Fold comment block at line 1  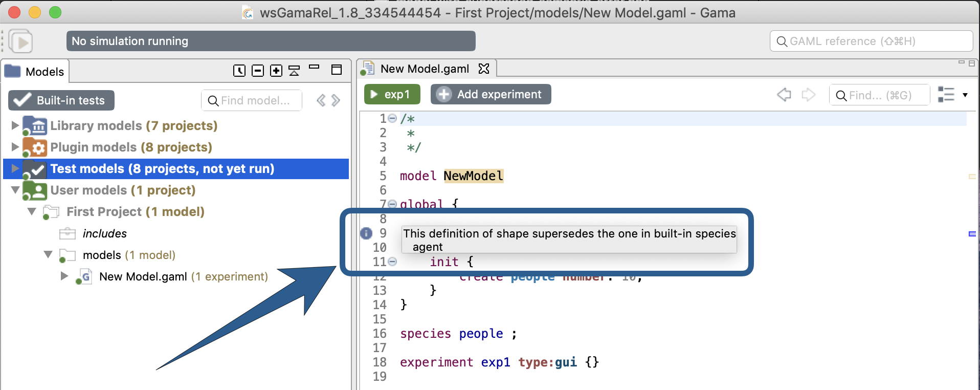392,118
